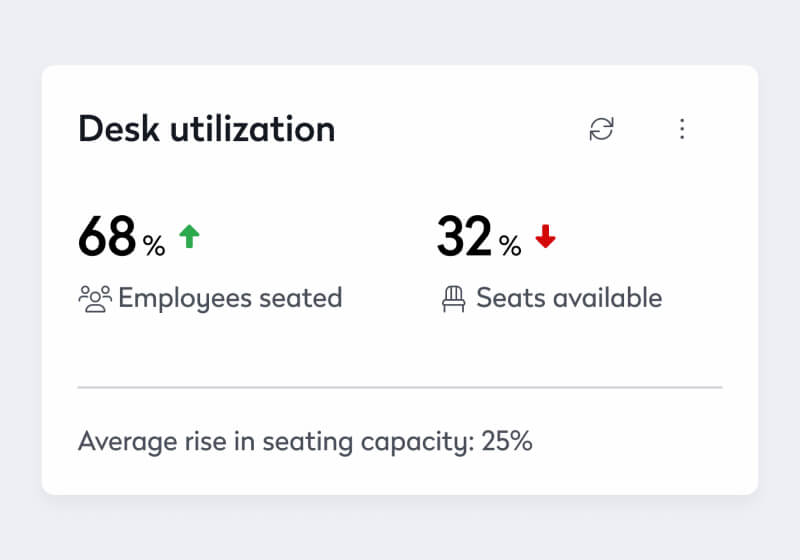Click the percent sign next to 68
The height and width of the screenshot is (560, 800).
pos(154,246)
